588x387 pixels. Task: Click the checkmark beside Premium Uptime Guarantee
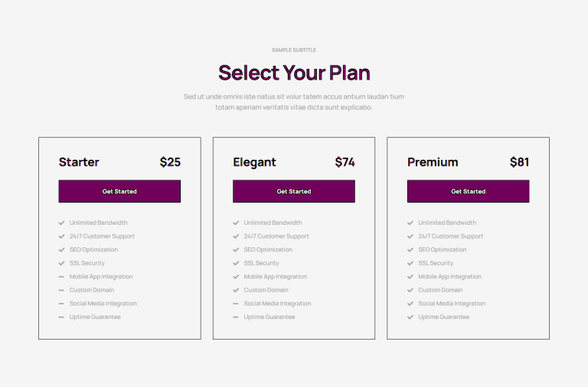(x=410, y=317)
